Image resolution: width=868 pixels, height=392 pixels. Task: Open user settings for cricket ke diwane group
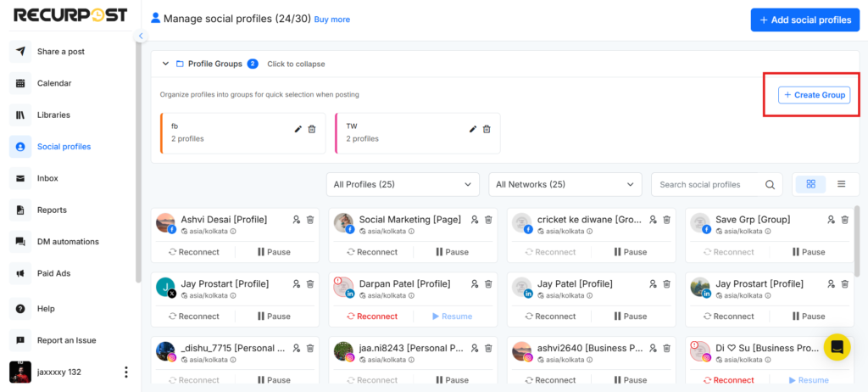653,220
